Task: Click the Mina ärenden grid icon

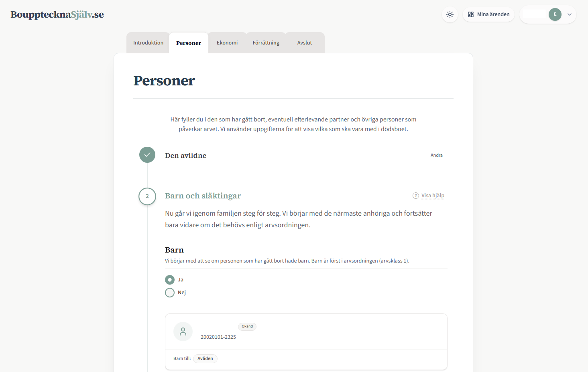Action: coord(471,14)
